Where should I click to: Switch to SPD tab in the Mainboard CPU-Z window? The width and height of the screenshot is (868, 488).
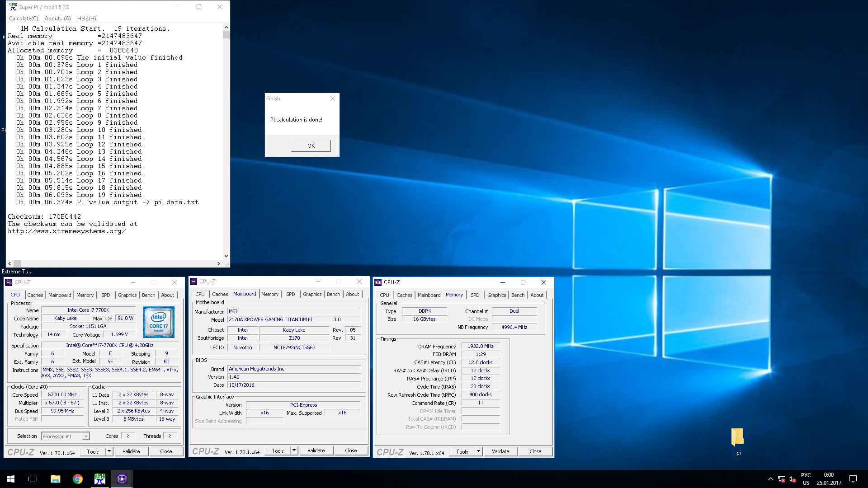291,294
